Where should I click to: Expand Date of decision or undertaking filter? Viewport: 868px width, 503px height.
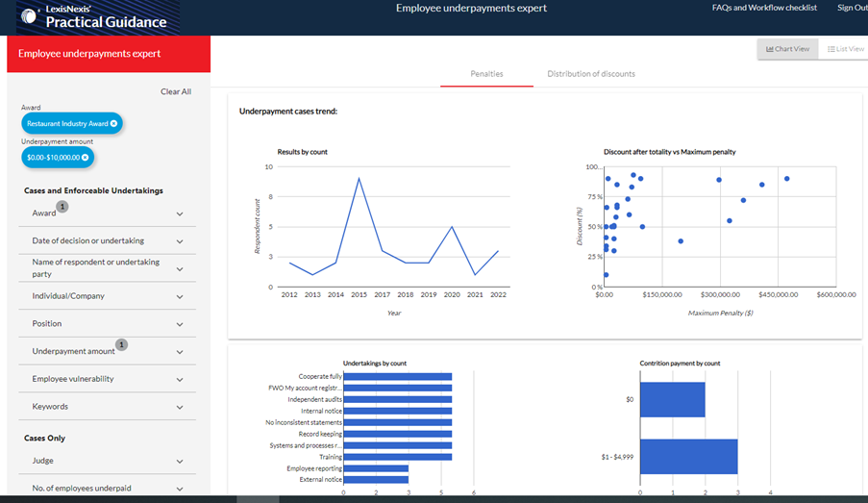click(x=180, y=241)
